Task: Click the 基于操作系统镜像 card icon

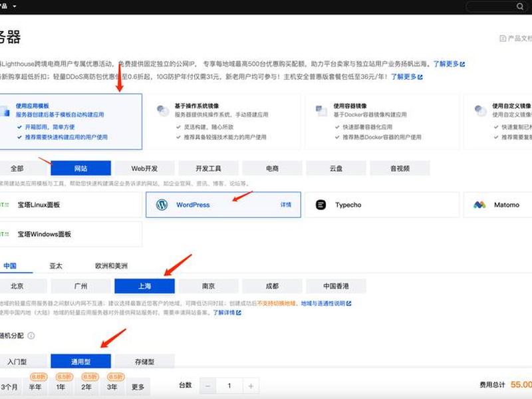Action: 163,110
